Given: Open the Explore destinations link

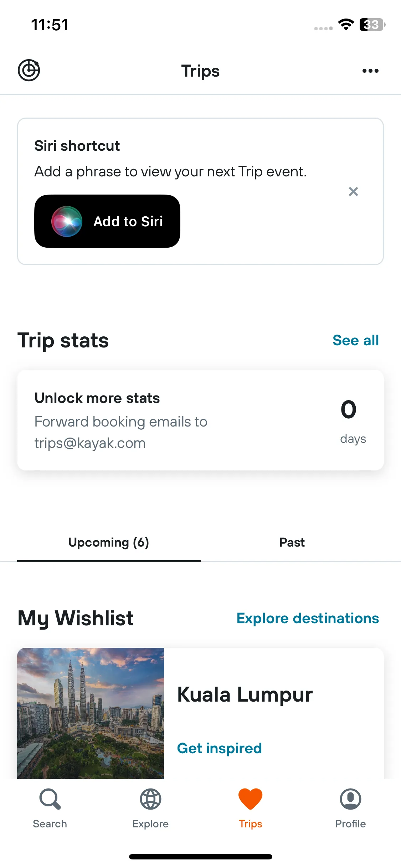Looking at the screenshot, I should pyautogui.click(x=308, y=618).
